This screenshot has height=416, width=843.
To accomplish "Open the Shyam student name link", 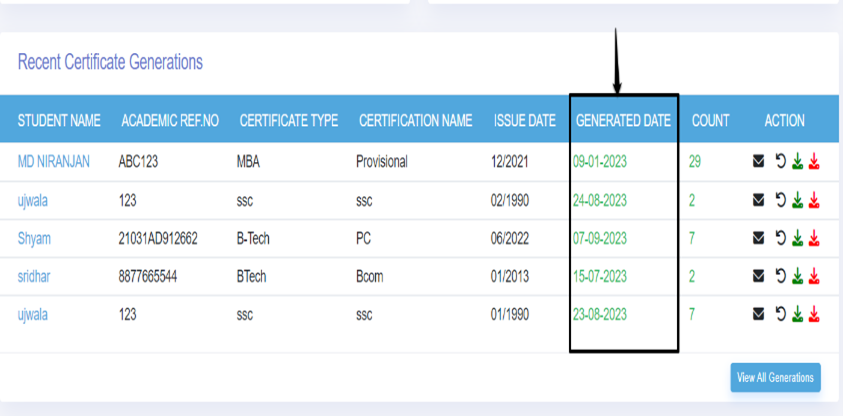I will [33, 238].
